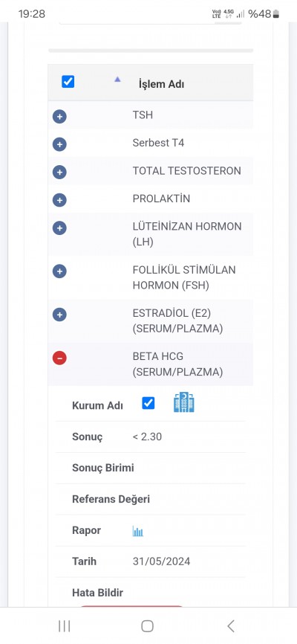Screen dimensions: 297x644
Task: Expand the TSH row details
Action: pos(59,117)
